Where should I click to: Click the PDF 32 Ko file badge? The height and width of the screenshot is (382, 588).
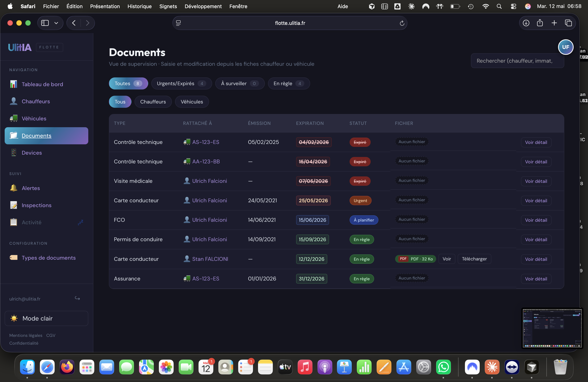415,259
